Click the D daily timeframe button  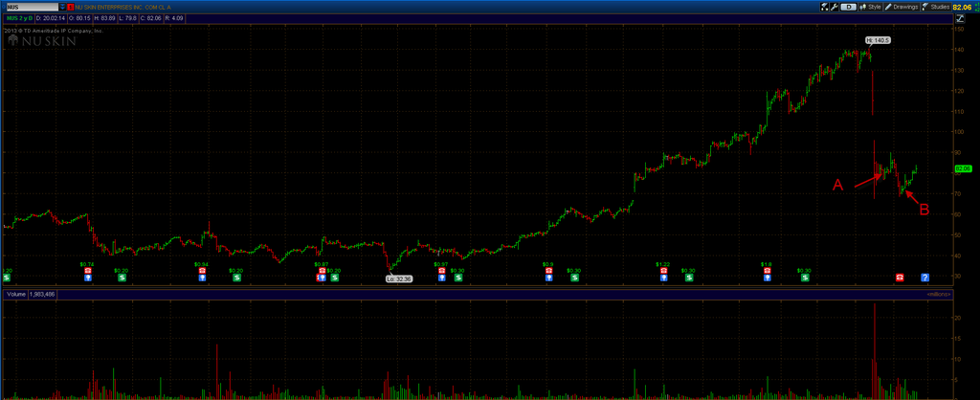pyautogui.click(x=849, y=7)
